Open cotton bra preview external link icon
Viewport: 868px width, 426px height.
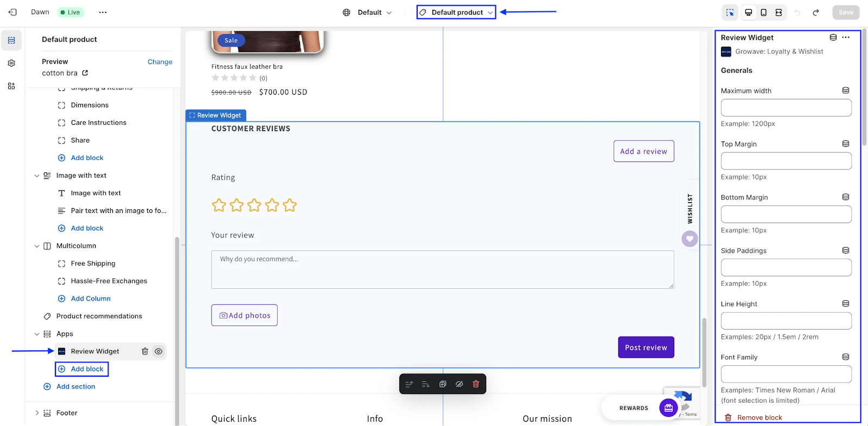(85, 73)
